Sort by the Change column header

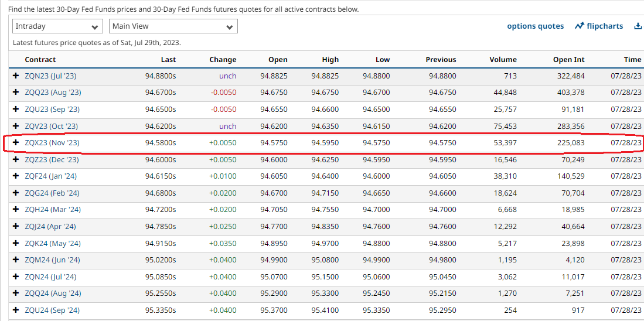click(223, 60)
